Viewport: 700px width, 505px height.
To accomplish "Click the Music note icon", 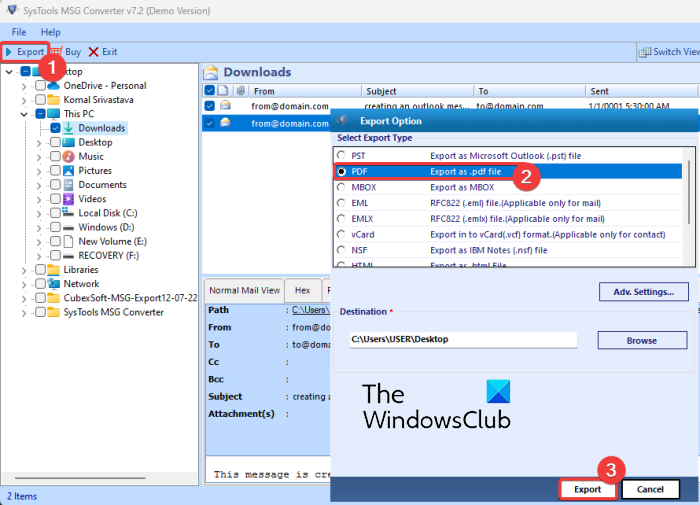I will point(69,157).
